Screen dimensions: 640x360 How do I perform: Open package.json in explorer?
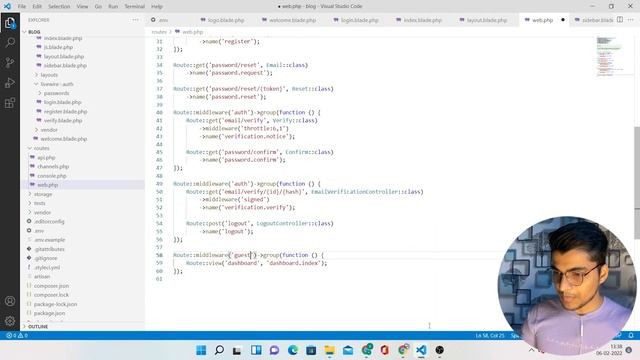(49, 313)
